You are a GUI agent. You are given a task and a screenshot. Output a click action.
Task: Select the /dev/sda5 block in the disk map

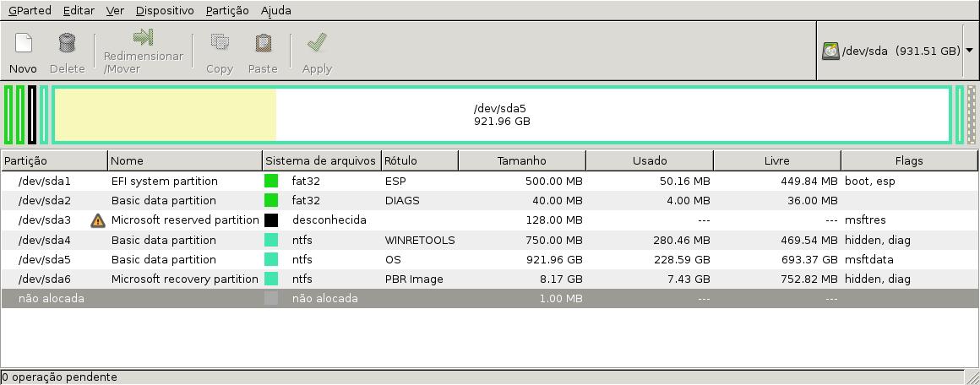pyautogui.click(x=502, y=115)
